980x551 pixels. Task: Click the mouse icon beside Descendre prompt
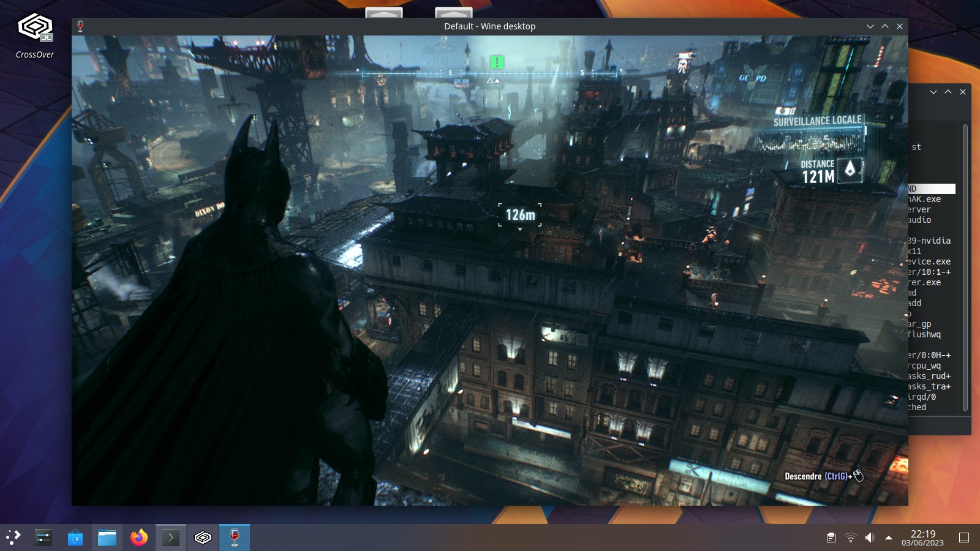(858, 476)
